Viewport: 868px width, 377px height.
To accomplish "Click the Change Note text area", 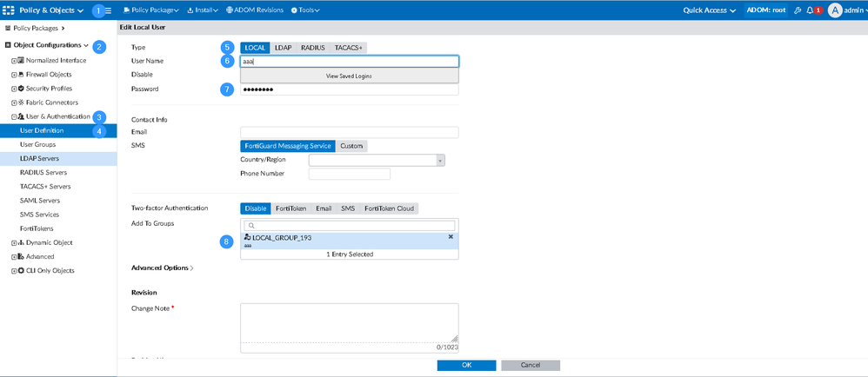I will [350, 323].
